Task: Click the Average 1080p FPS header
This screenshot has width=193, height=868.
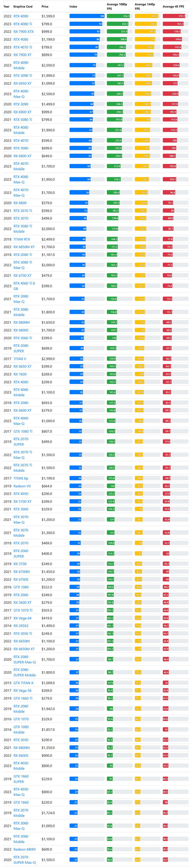Action: tap(117, 6)
